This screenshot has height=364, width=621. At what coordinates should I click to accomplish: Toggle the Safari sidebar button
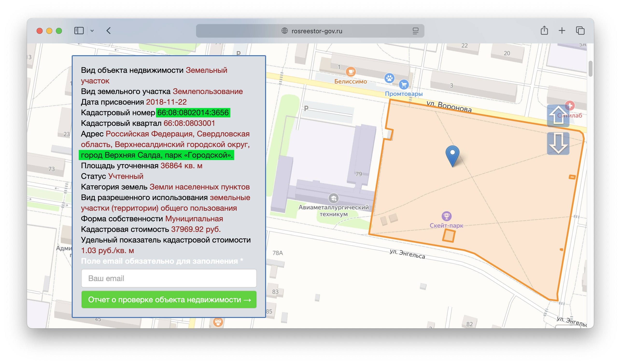coord(79,31)
